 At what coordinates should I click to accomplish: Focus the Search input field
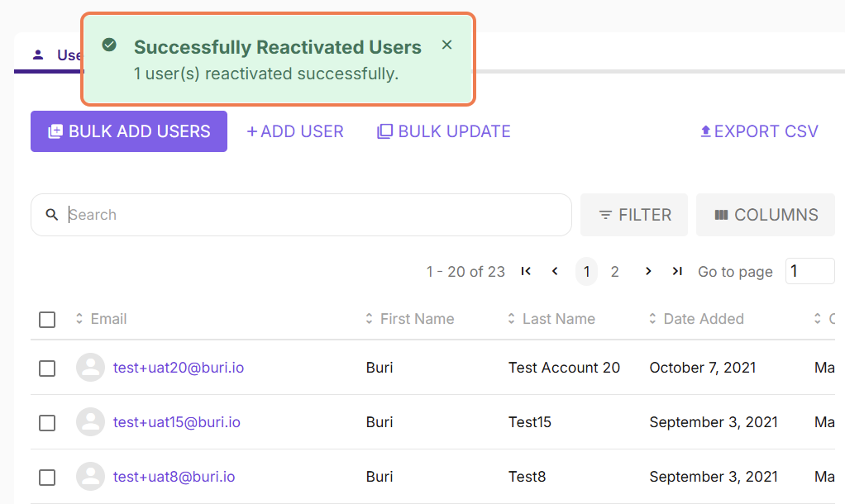(x=301, y=215)
